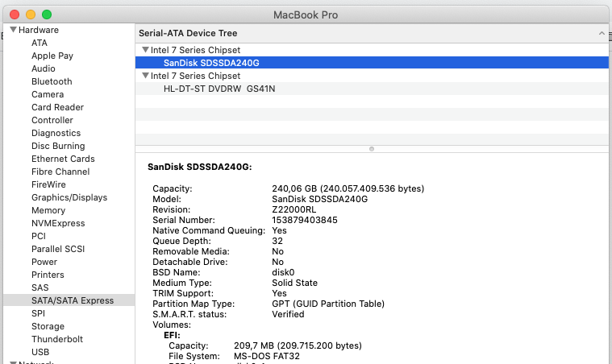Open FireWire hardware info
Viewport: 612px width, 364px height.
coord(49,184)
